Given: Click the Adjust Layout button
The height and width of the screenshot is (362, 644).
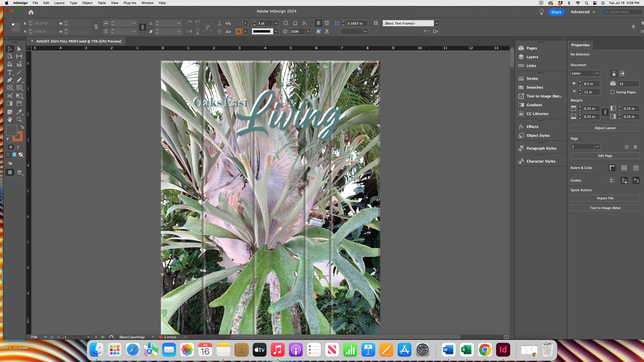Looking at the screenshot, I should tap(605, 128).
